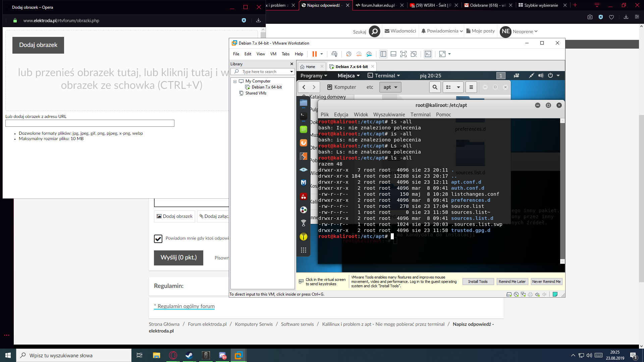Click the image URL input field

point(90,123)
